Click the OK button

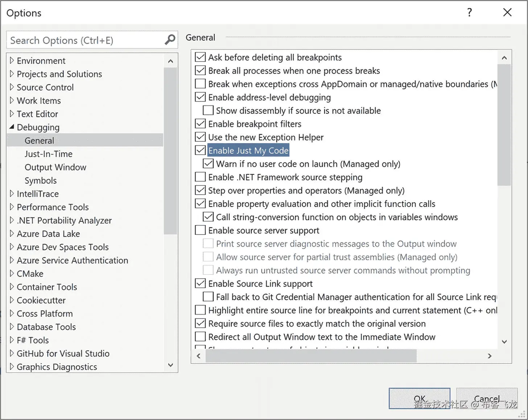pos(420,399)
